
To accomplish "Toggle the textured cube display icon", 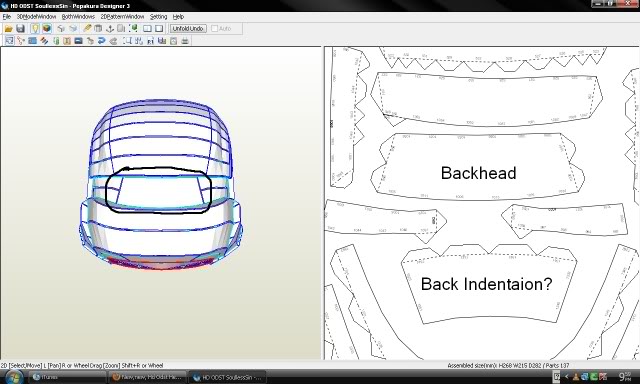I will pos(47,29).
